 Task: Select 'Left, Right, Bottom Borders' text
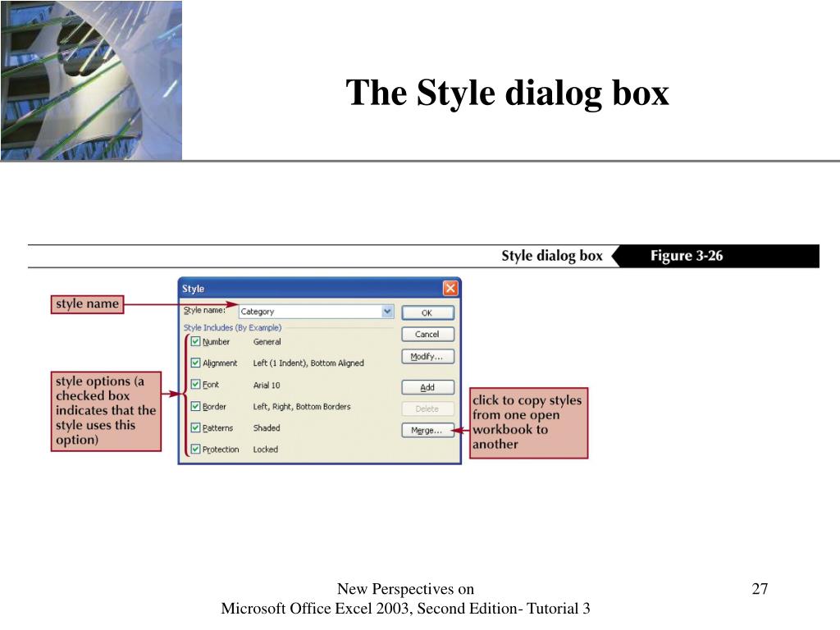[x=302, y=407]
